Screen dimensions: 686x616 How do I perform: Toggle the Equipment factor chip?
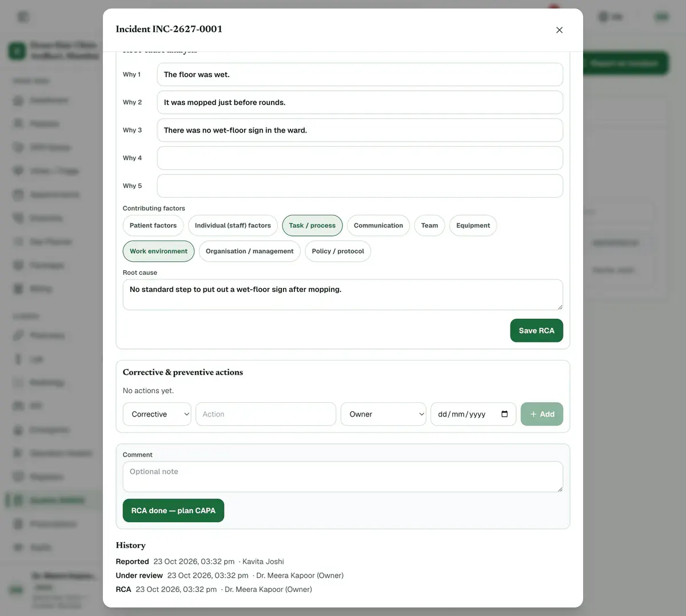[473, 225]
